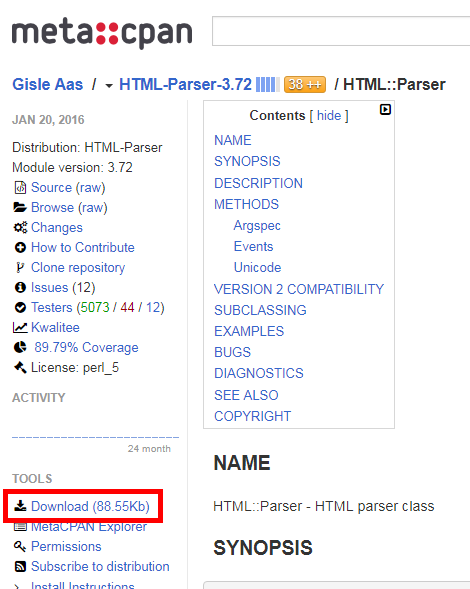470x589 pixels.
Task: Click the contents panel arrow icon
Action: coord(385,109)
